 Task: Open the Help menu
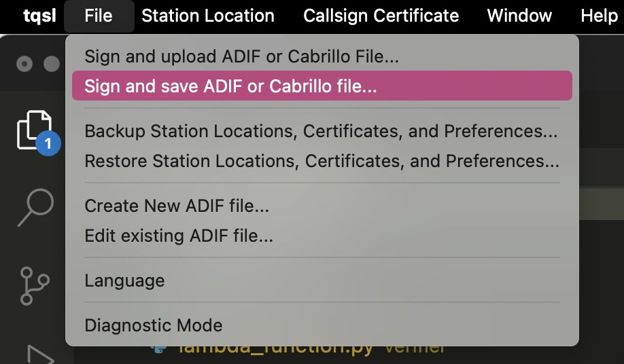599,16
